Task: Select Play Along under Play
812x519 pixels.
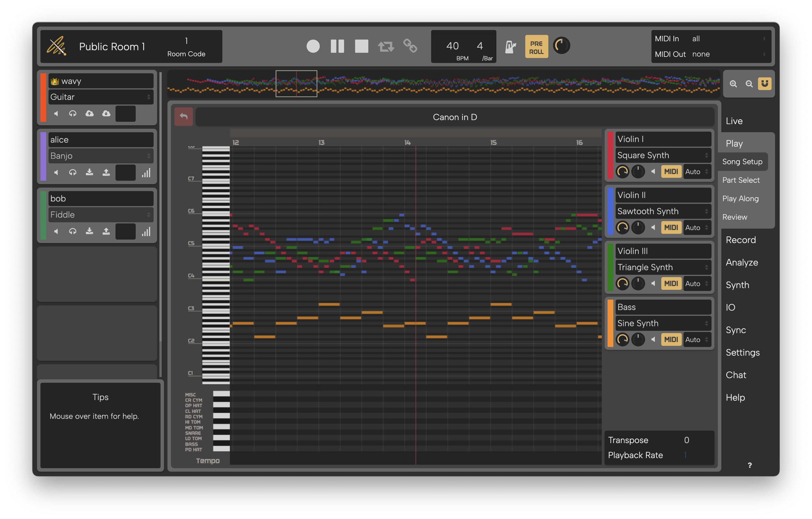Action: pos(740,199)
